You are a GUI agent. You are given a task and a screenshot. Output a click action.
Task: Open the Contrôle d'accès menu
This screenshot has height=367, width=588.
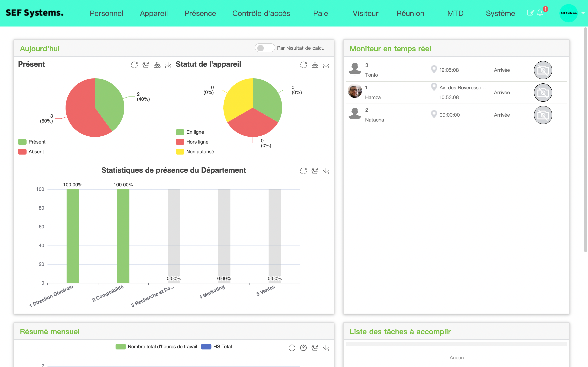pyautogui.click(x=261, y=13)
